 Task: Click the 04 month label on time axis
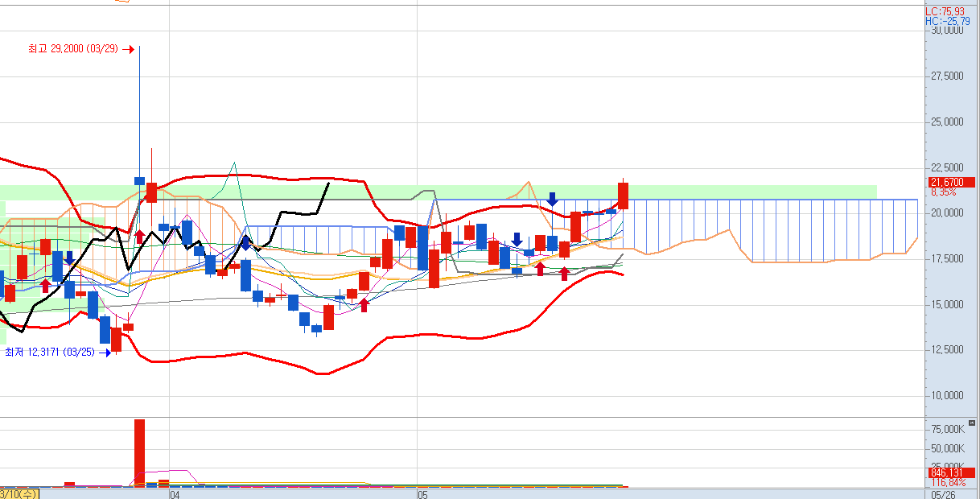pos(174,494)
